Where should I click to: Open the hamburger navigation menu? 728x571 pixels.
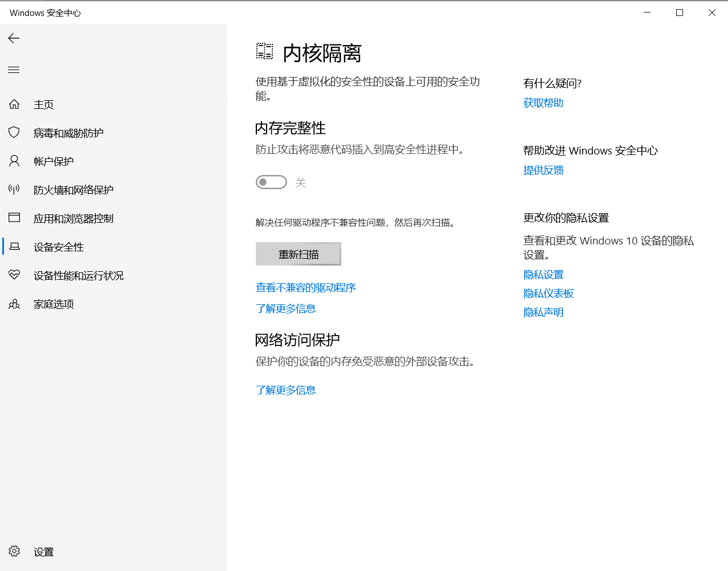pyautogui.click(x=14, y=70)
